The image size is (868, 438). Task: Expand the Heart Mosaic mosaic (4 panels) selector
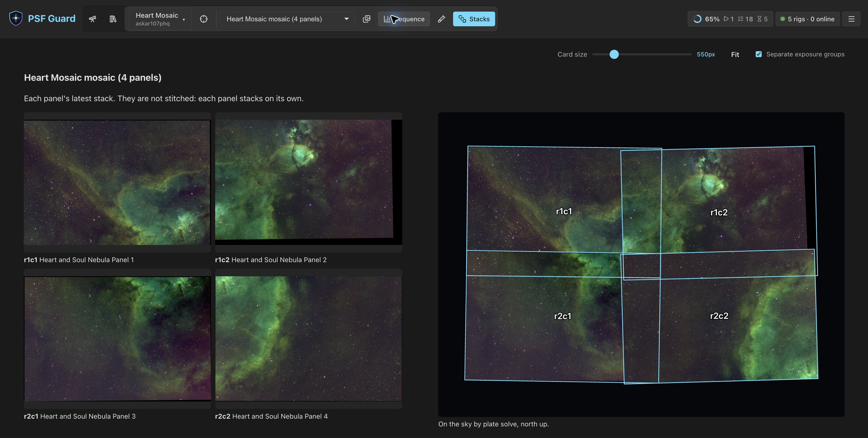click(x=287, y=19)
